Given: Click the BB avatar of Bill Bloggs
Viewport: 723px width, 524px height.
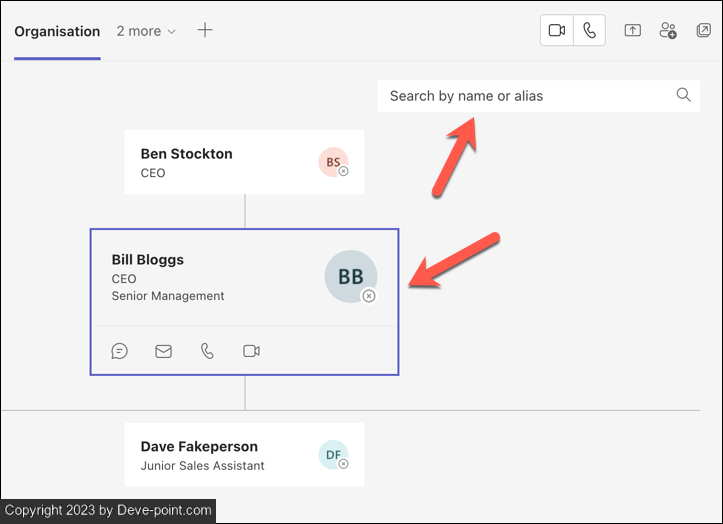Looking at the screenshot, I should [350, 277].
